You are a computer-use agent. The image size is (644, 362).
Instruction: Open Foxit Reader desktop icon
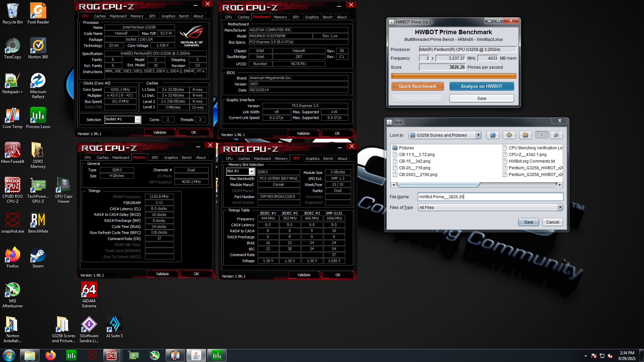38,13
